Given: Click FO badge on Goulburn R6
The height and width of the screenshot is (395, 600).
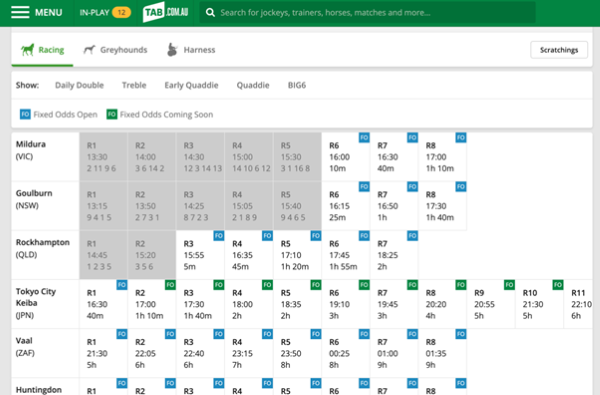Looking at the screenshot, I should 364,186.
